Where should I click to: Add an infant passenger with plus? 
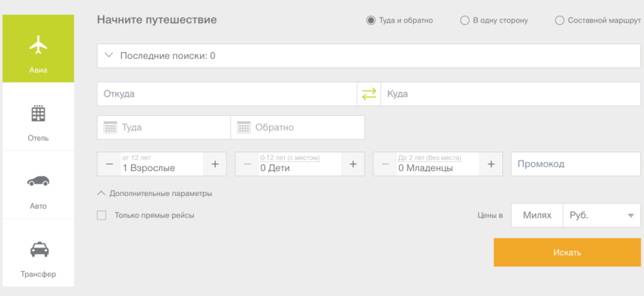click(491, 164)
